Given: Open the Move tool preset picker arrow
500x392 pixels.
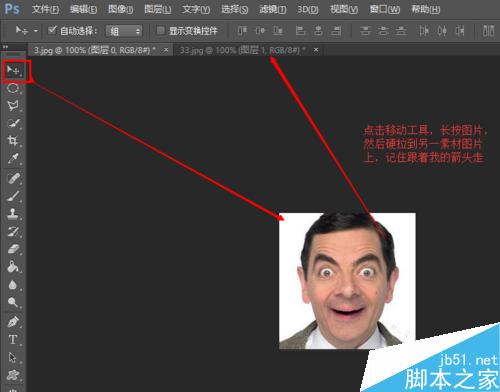Looking at the screenshot, I should (36, 31).
